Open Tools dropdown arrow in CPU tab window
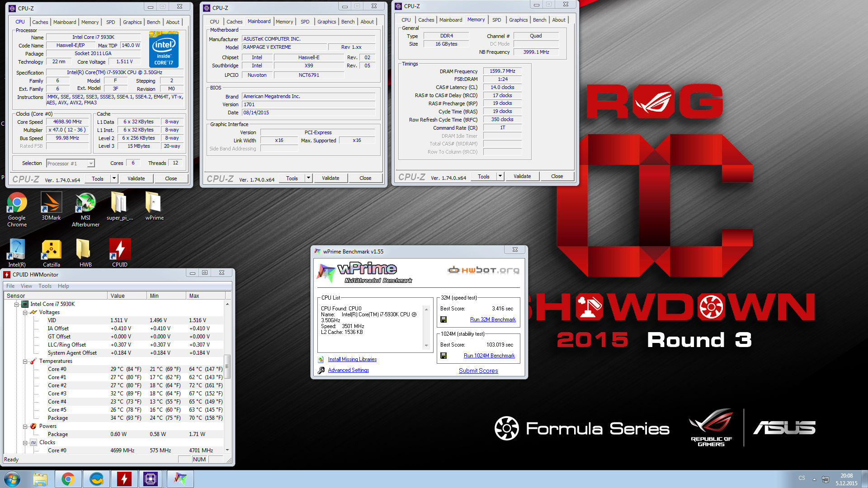 point(114,178)
